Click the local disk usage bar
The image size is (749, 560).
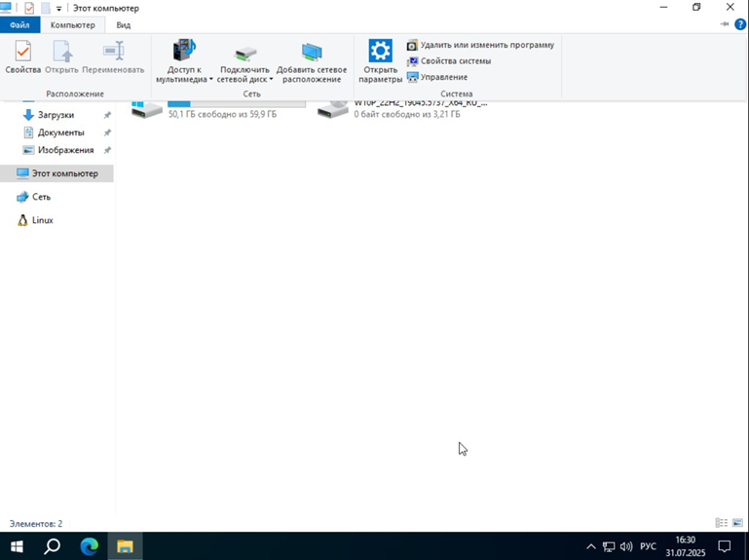click(237, 104)
